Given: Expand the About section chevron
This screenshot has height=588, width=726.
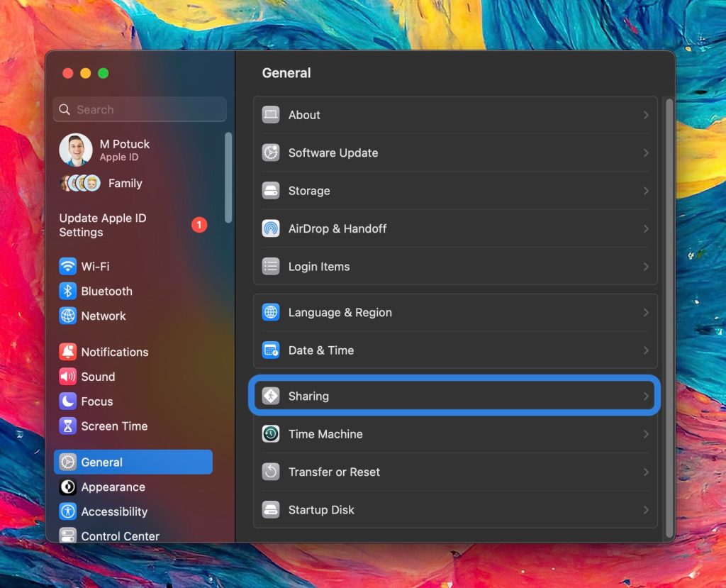Looking at the screenshot, I should pyautogui.click(x=646, y=114).
